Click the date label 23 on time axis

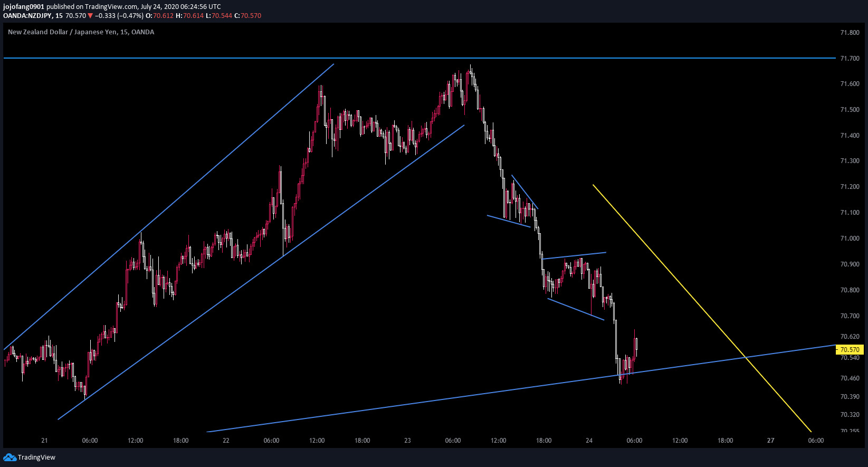407,441
